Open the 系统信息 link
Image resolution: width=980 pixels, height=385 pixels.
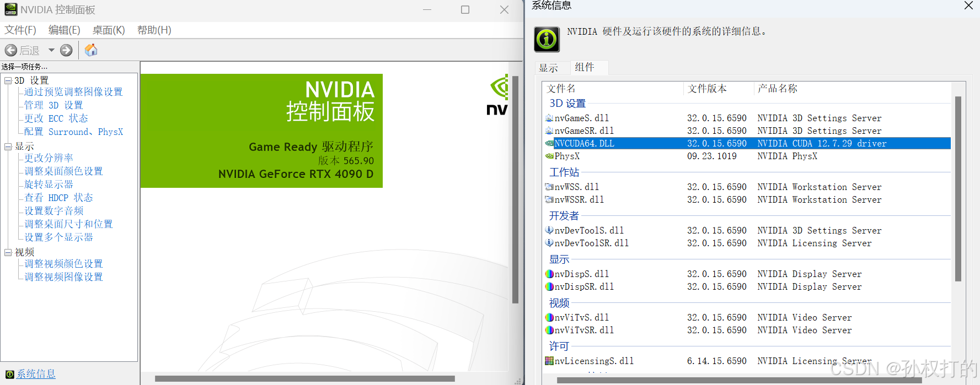click(36, 374)
